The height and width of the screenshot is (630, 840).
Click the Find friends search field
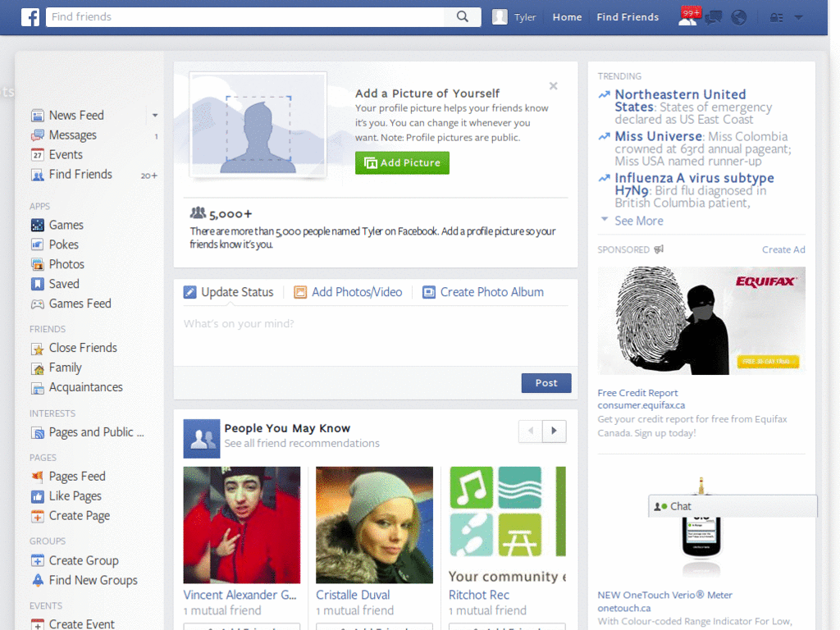tap(244, 16)
